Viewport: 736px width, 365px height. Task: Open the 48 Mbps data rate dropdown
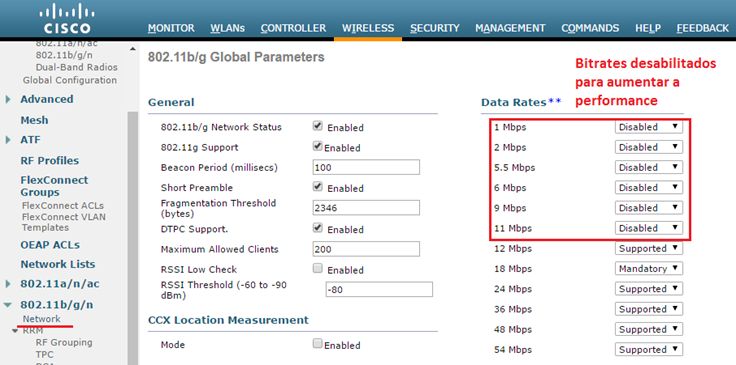(x=649, y=329)
